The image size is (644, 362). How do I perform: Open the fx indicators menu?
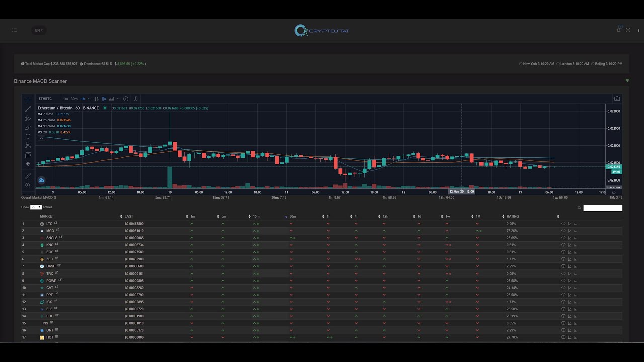[x=136, y=99]
